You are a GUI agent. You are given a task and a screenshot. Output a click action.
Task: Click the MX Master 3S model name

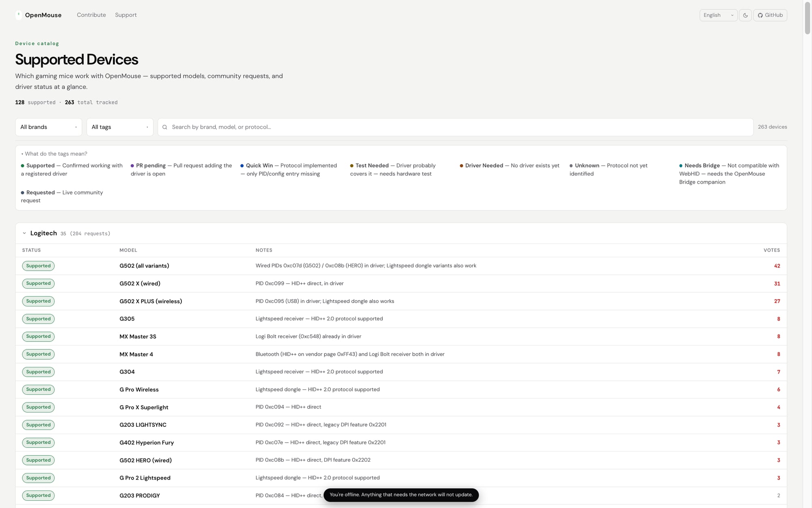click(x=138, y=336)
